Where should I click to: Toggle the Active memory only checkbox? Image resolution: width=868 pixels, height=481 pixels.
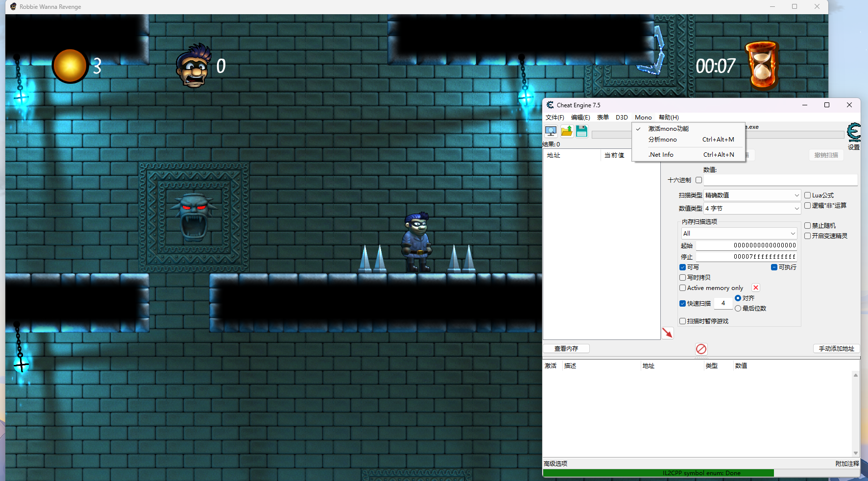[682, 288]
